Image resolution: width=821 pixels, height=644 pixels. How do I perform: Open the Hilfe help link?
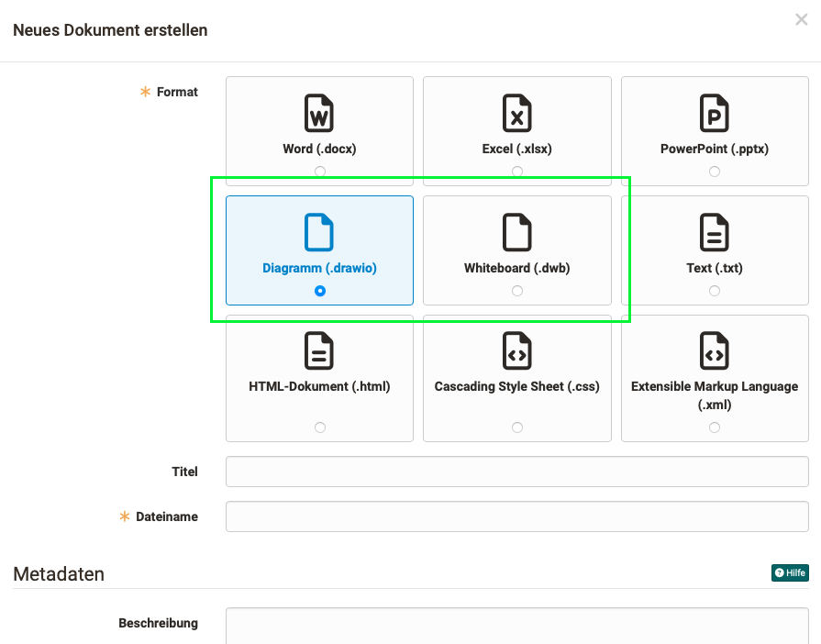tap(790, 573)
